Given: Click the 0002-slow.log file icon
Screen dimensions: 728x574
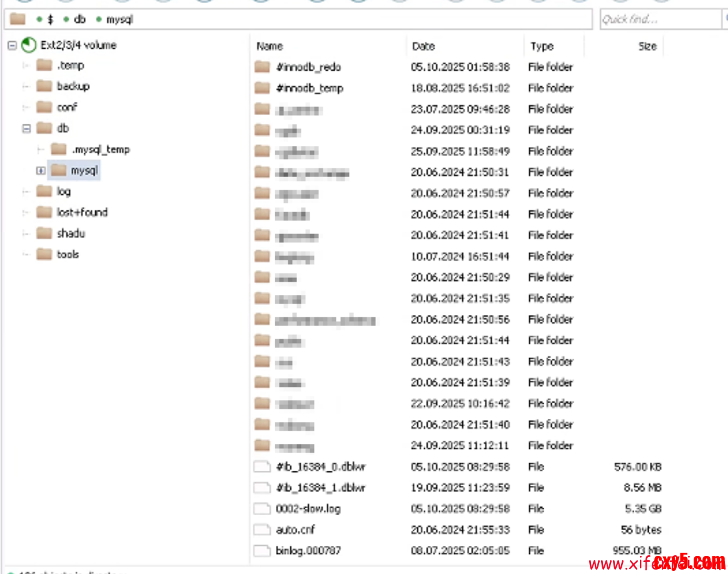Looking at the screenshot, I should point(262,509).
